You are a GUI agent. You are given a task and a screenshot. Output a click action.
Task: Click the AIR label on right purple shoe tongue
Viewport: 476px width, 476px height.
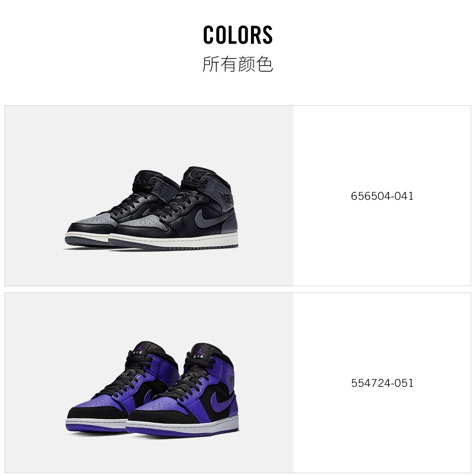click(198, 356)
